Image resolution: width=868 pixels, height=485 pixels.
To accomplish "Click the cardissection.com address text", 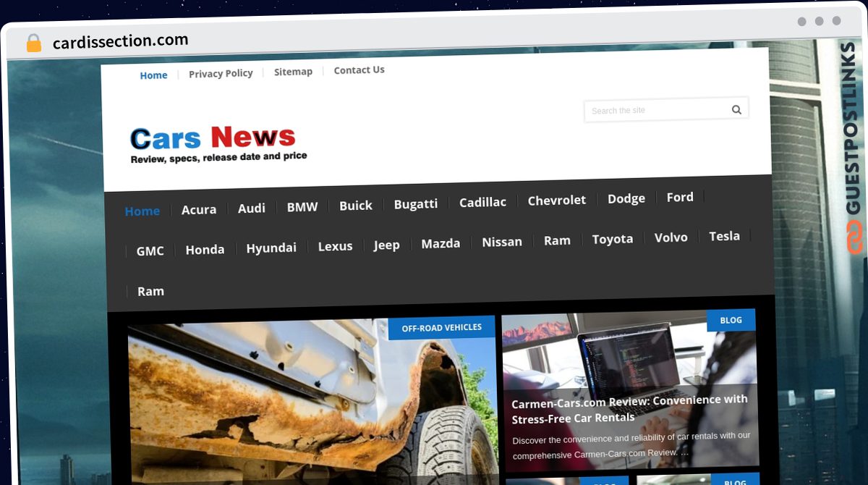I will (120, 41).
